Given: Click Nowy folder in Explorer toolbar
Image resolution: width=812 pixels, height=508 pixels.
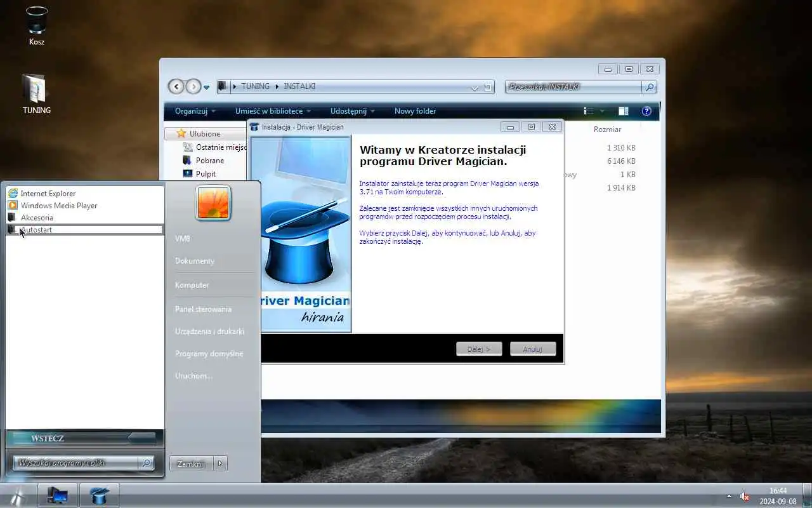Looking at the screenshot, I should tap(415, 111).
